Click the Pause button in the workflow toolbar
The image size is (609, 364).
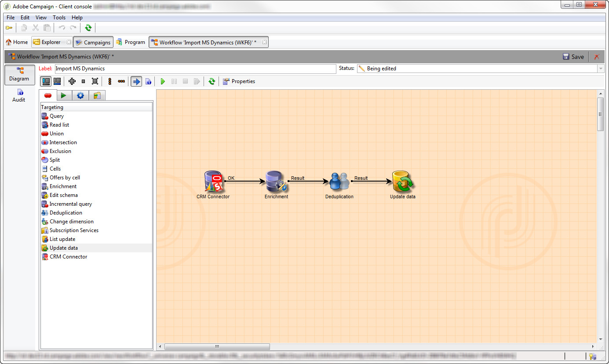174,81
